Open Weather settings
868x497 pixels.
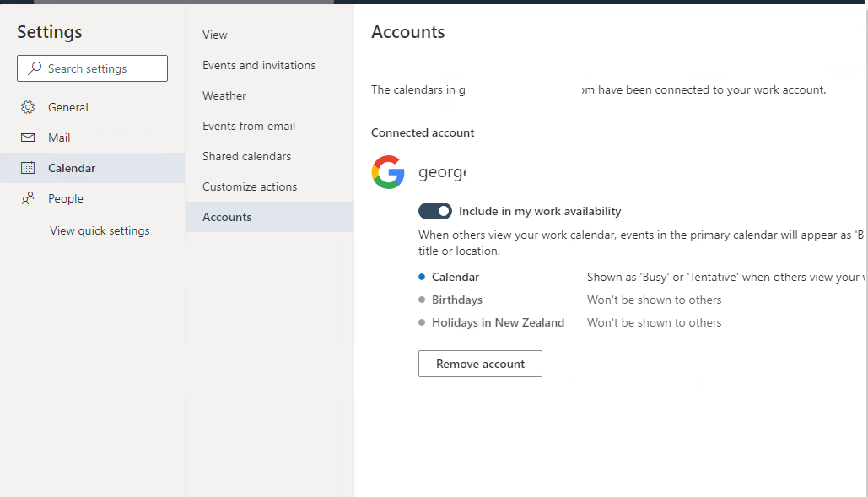click(270, 95)
